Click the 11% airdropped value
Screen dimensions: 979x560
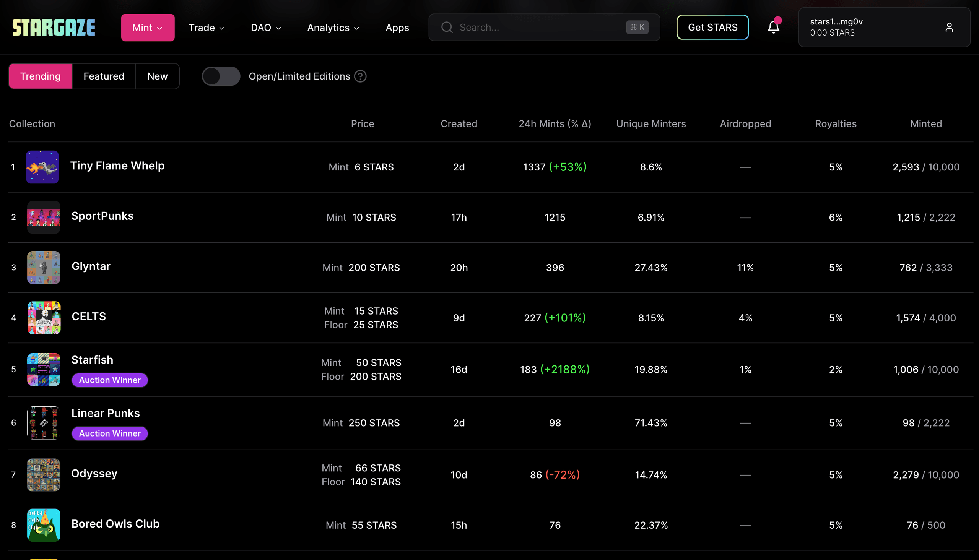pos(745,268)
